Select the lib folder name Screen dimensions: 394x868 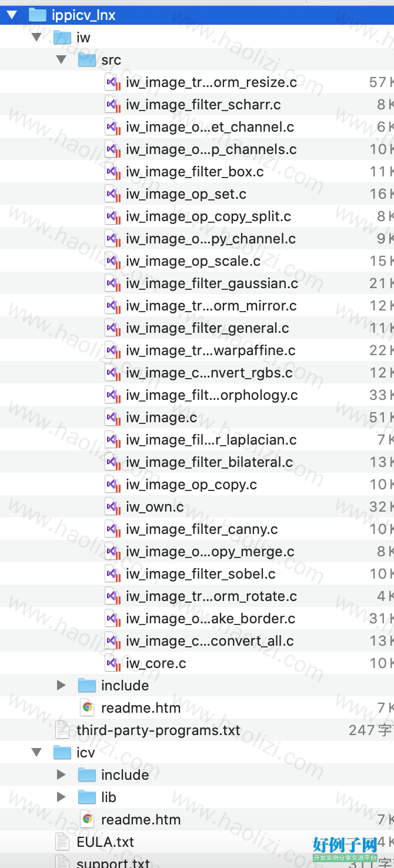point(109,797)
